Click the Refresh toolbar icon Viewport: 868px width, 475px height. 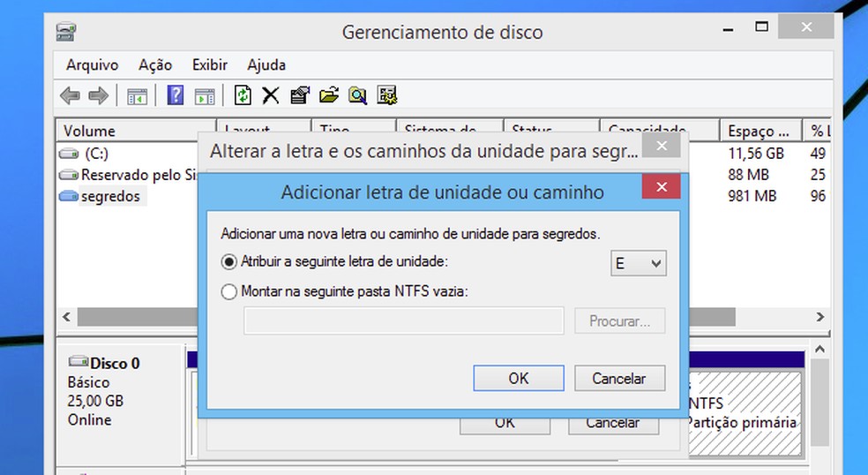pyautogui.click(x=243, y=95)
